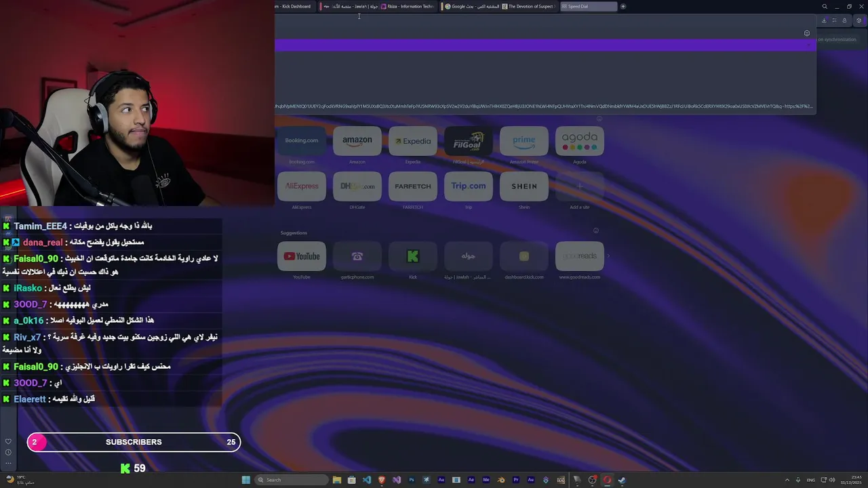This screenshot has width=868, height=488.
Task: Open the Kick suggestion tile
Action: [x=413, y=256]
